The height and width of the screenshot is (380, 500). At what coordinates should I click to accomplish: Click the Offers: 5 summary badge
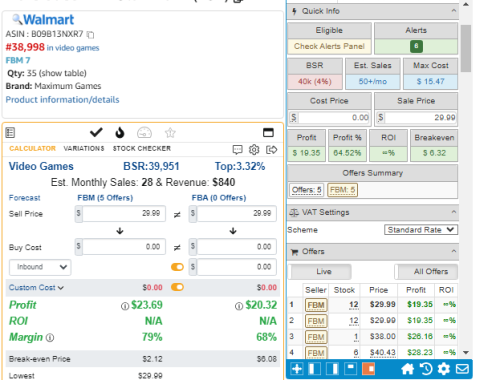pyautogui.click(x=307, y=190)
